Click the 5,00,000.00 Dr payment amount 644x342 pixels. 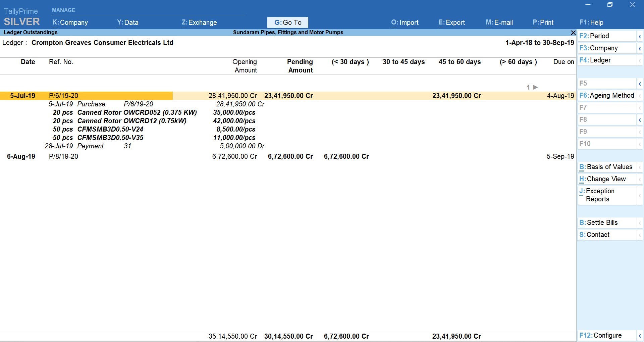242,146
